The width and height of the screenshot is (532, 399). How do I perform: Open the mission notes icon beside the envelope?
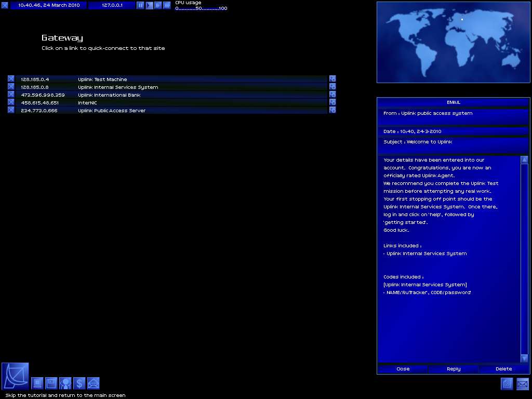click(x=507, y=384)
